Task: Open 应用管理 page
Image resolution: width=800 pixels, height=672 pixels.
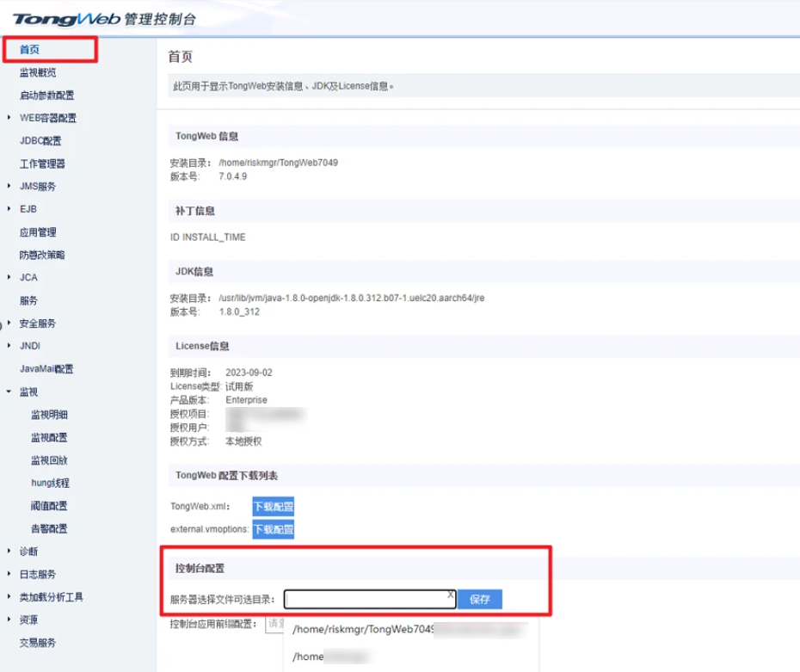Action: [38, 232]
